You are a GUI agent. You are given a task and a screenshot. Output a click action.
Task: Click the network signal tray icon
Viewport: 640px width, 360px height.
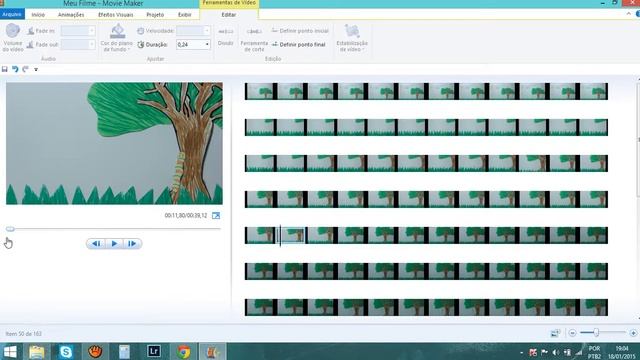tap(578, 352)
